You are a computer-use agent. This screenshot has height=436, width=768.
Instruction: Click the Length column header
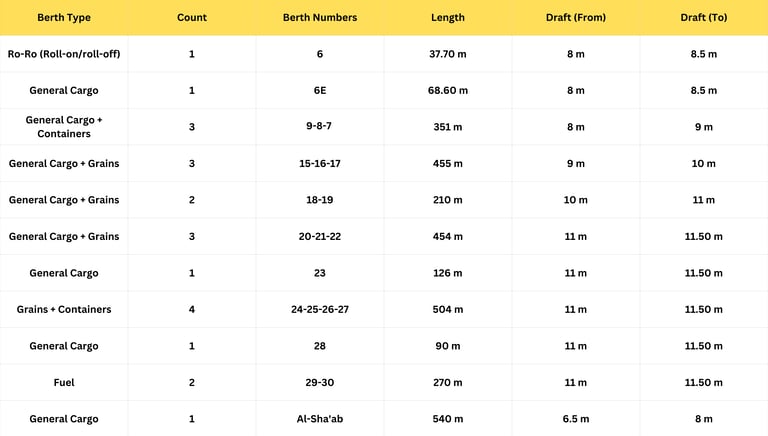[x=448, y=18]
